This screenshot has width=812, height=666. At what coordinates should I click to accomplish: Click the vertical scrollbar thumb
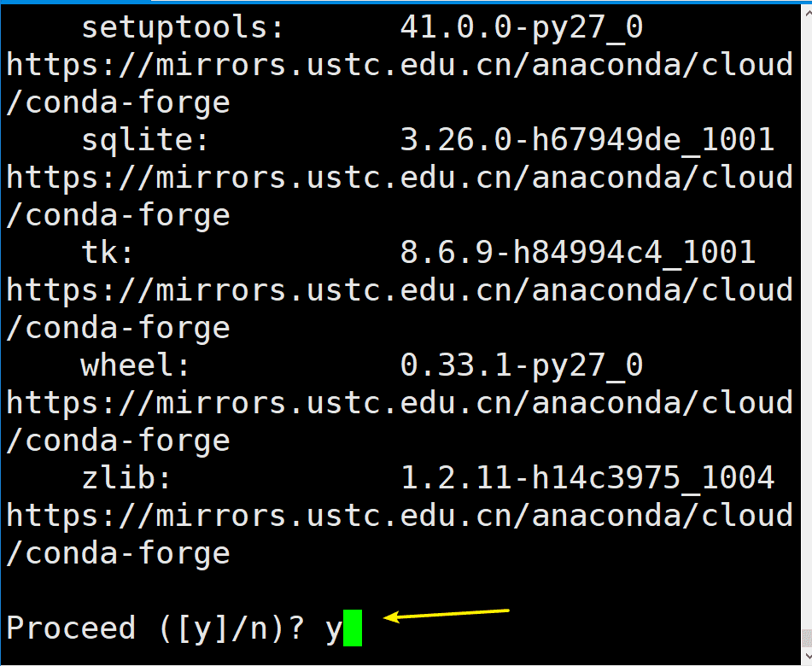(805, 639)
